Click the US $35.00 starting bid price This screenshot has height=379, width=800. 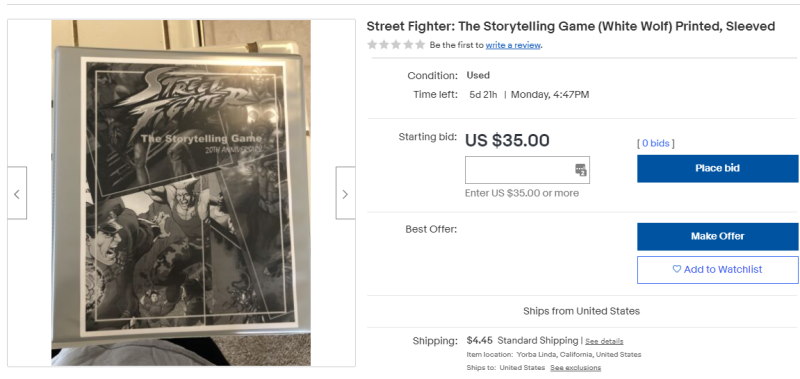click(507, 140)
